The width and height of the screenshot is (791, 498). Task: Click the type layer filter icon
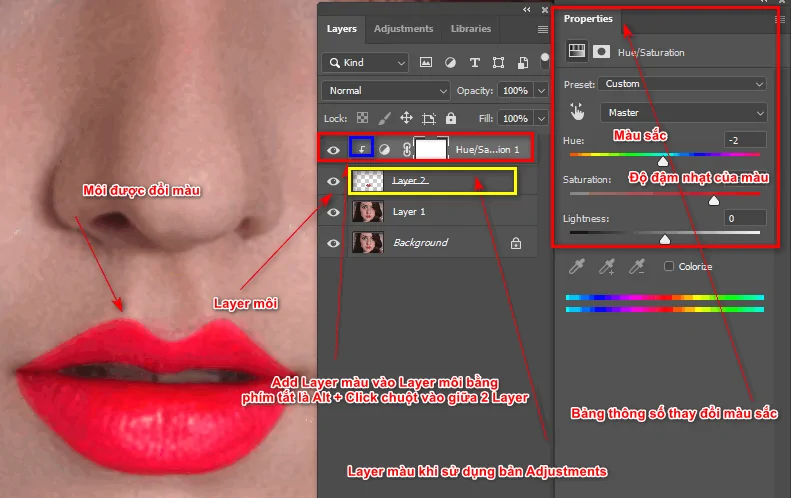474,62
